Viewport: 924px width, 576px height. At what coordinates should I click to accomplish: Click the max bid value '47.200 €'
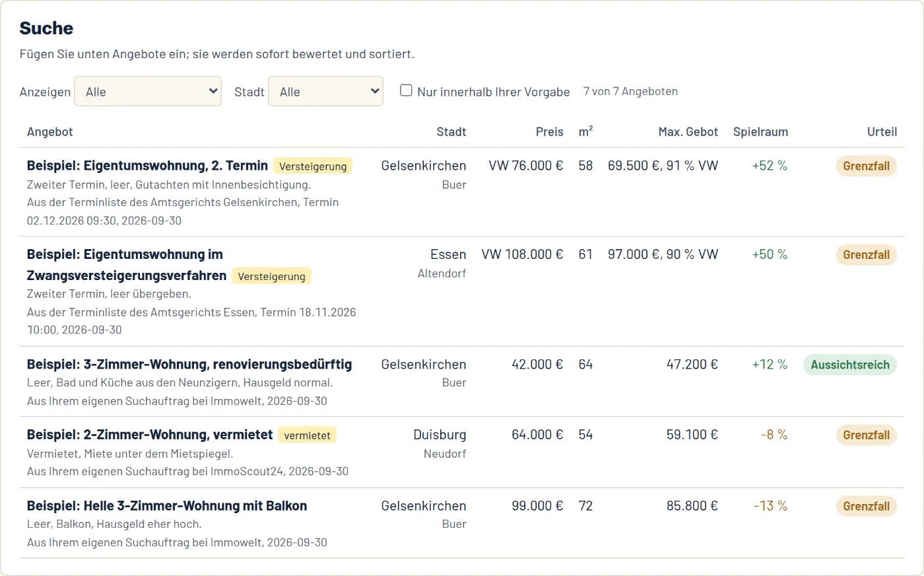coord(692,364)
